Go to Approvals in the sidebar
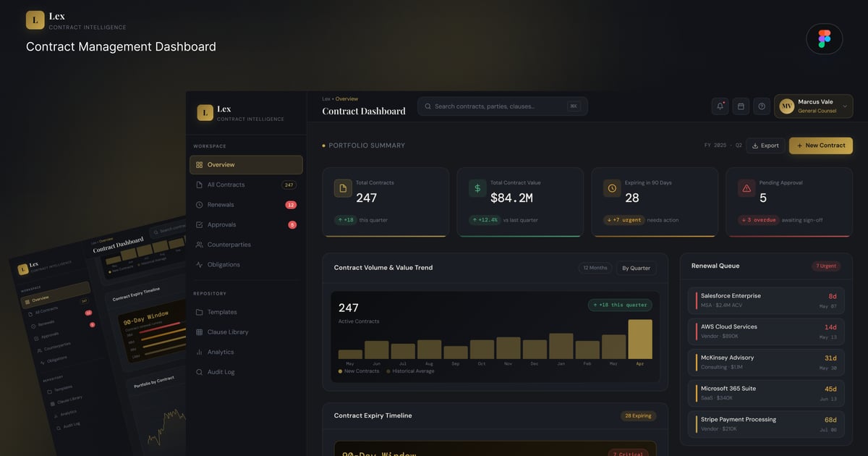This screenshot has width=868, height=456. coord(246,225)
